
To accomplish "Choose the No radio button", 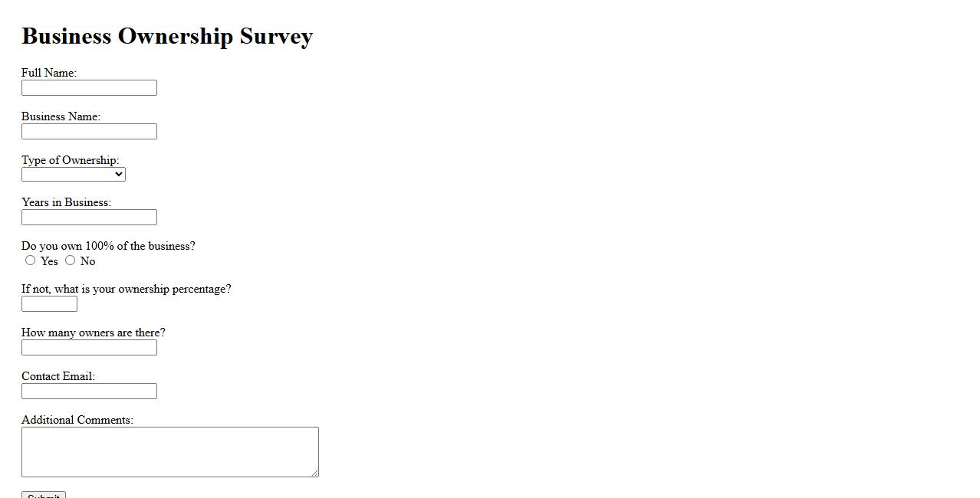I will coord(71,260).
